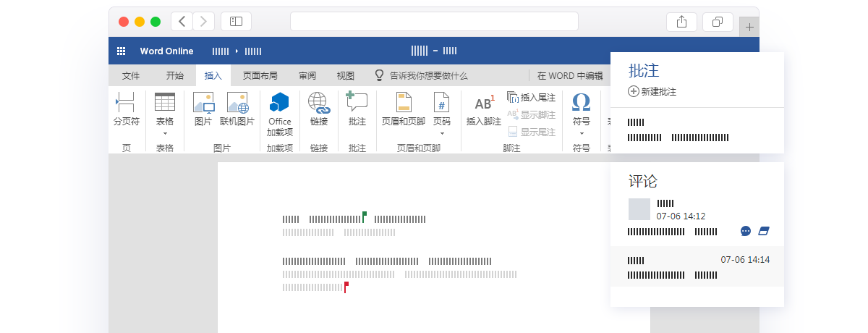This screenshot has width=868, height=333.
Task: Toggle the browser sidebar button
Action: click(x=236, y=22)
